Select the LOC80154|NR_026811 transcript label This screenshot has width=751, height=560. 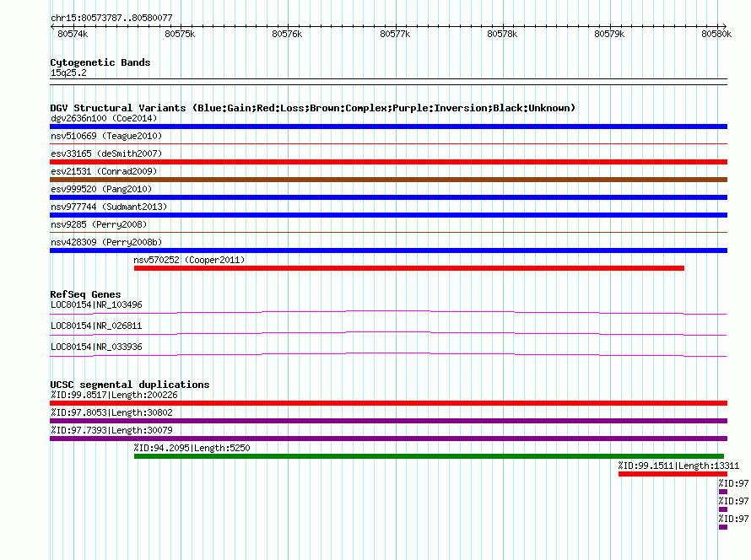[96, 326]
